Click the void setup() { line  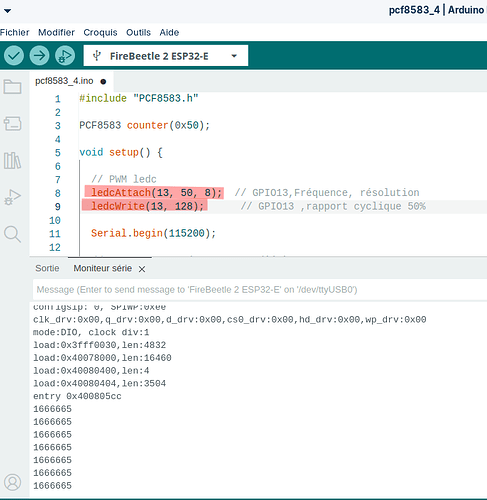pos(121,152)
